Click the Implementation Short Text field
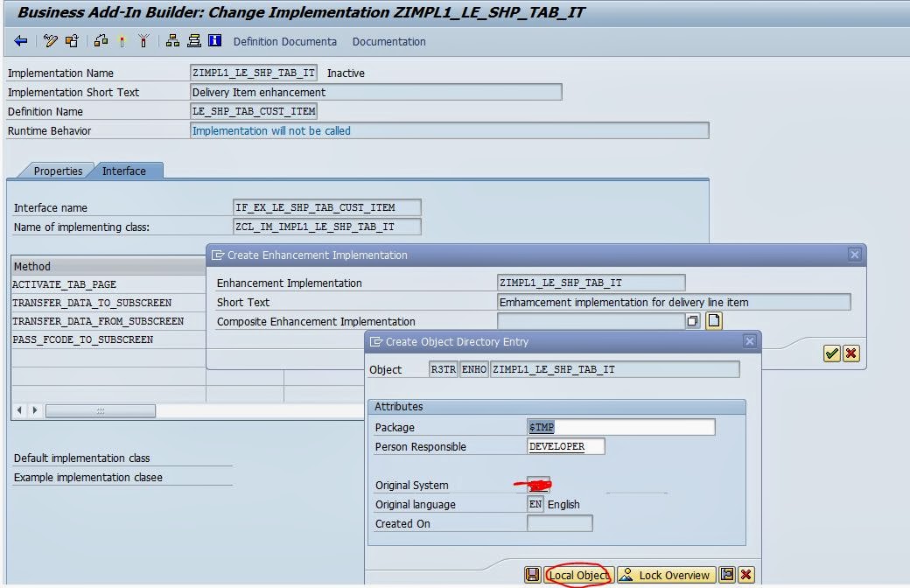The width and height of the screenshot is (910, 588). pos(376,92)
